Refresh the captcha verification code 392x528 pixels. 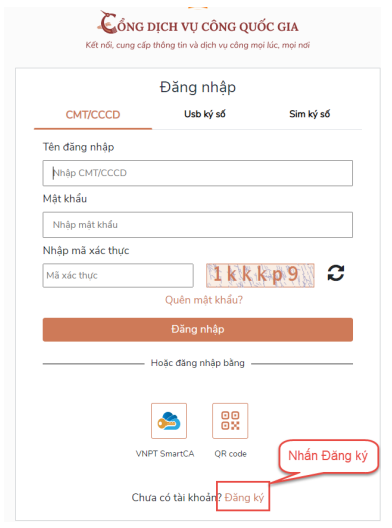click(336, 273)
